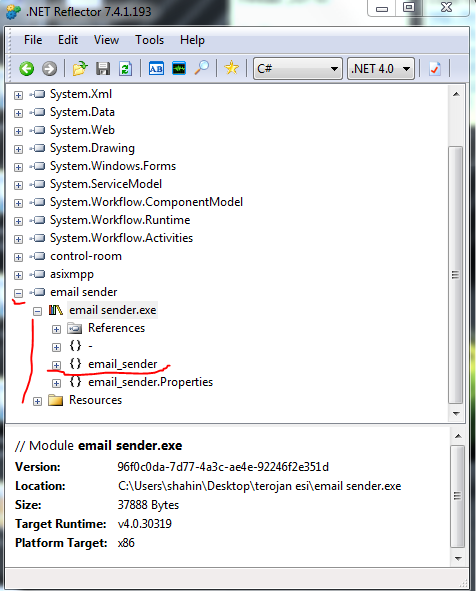
Task: Click the checklist icon in toolbar
Action: click(x=435, y=69)
